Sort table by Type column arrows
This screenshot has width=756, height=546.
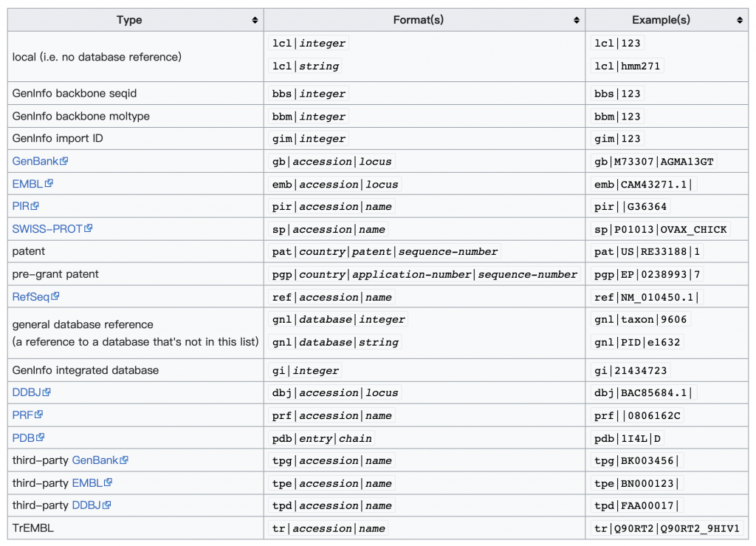click(x=255, y=20)
